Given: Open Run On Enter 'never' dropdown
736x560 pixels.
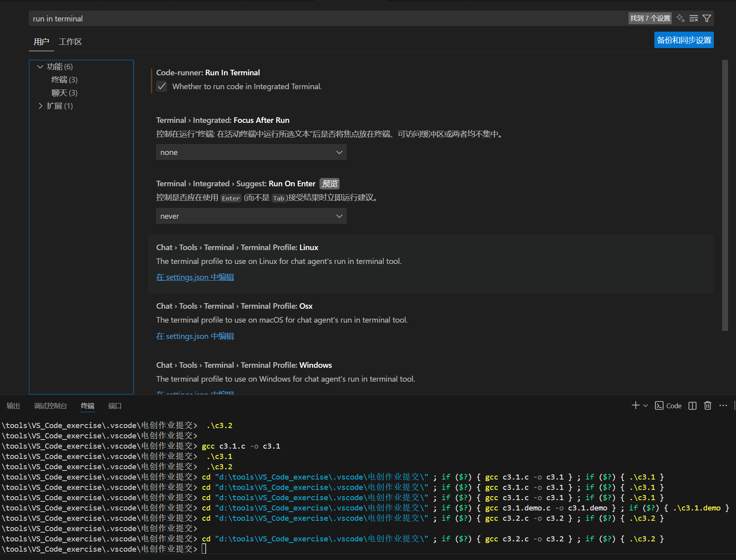Looking at the screenshot, I should pos(251,216).
